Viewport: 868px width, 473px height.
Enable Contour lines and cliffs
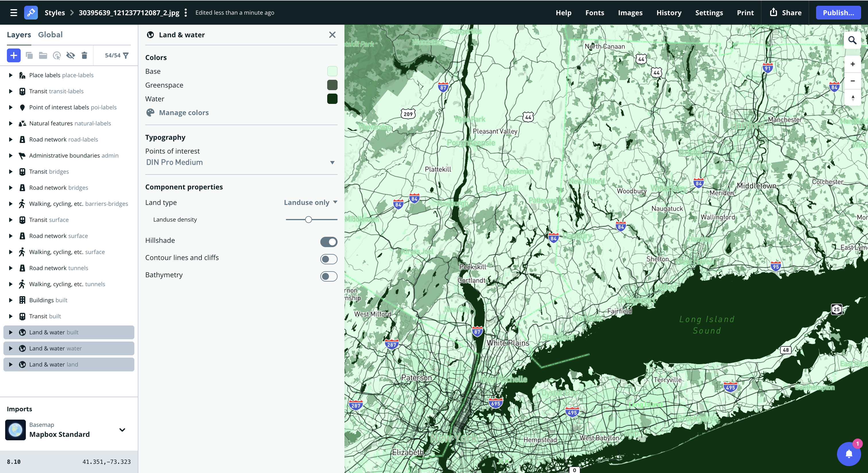click(x=329, y=259)
